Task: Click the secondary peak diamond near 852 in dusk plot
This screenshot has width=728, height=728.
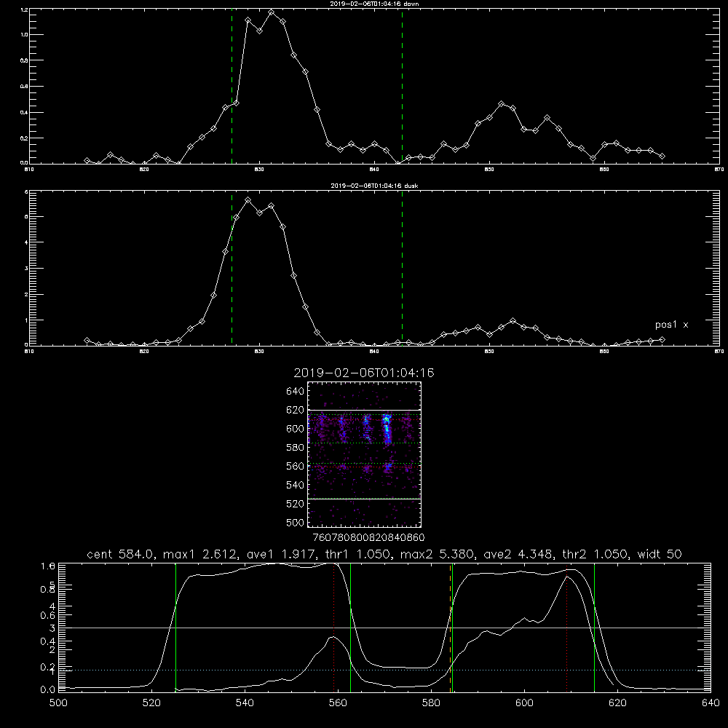Action: [x=513, y=321]
